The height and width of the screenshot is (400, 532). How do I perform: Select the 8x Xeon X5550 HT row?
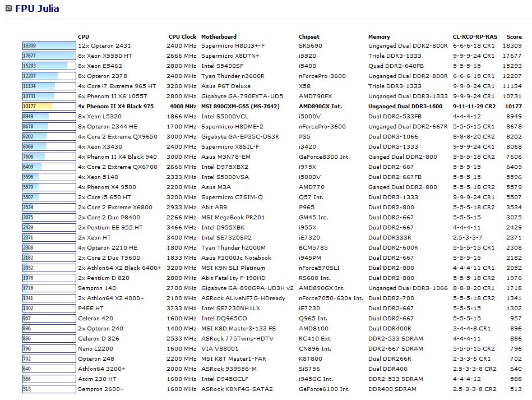point(105,56)
